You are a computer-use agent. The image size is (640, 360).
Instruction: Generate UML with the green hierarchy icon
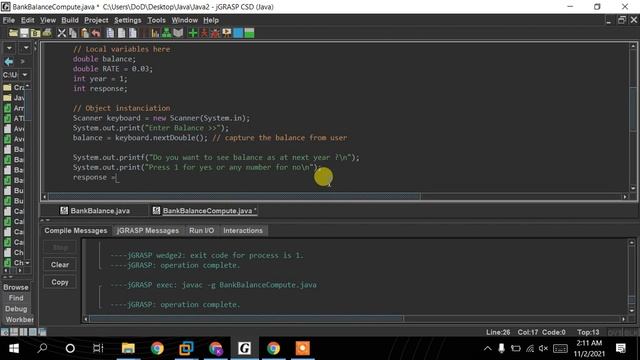[167, 33]
